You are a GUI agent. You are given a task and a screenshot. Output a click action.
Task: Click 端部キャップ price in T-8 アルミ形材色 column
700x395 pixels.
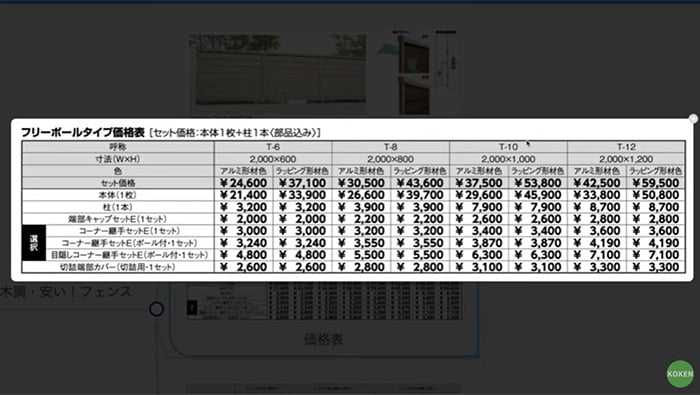361,219
